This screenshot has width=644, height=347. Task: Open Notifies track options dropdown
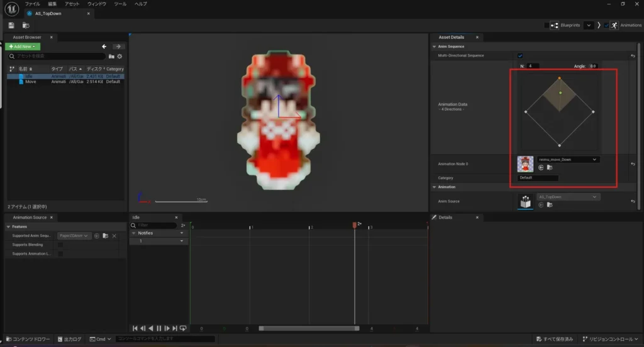point(182,233)
